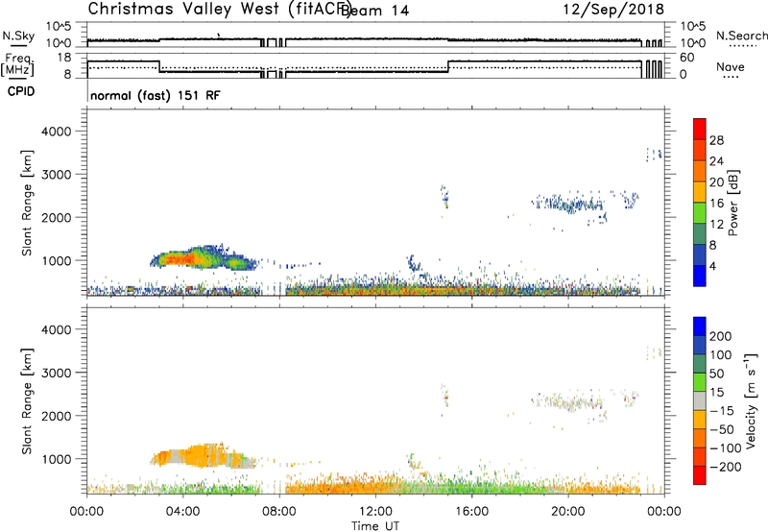Image resolution: width=768 pixels, height=532 pixels.
Task: Pick the red top segment of the power color bar
Action: click(700, 129)
